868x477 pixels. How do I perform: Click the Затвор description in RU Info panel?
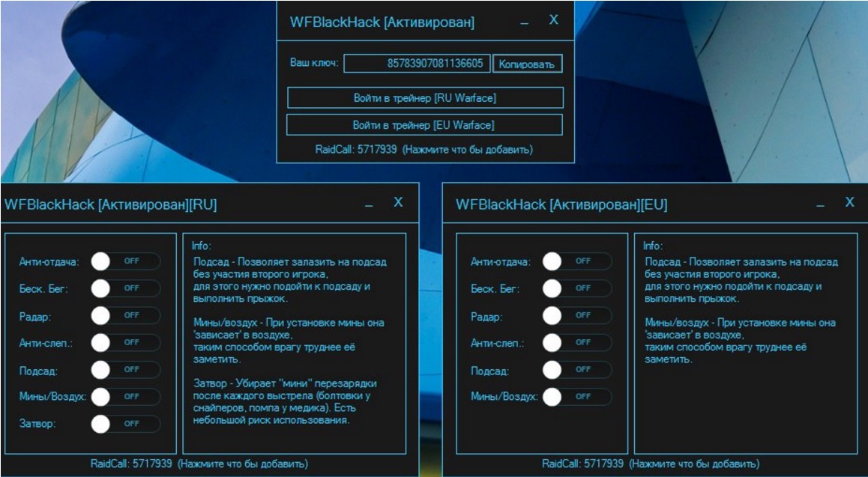[285, 402]
